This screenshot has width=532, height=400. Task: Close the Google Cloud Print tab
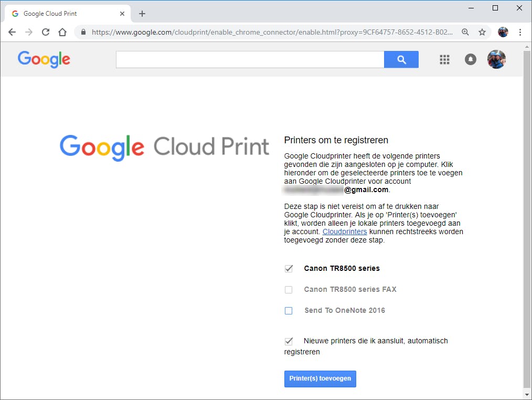tap(122, 14)
